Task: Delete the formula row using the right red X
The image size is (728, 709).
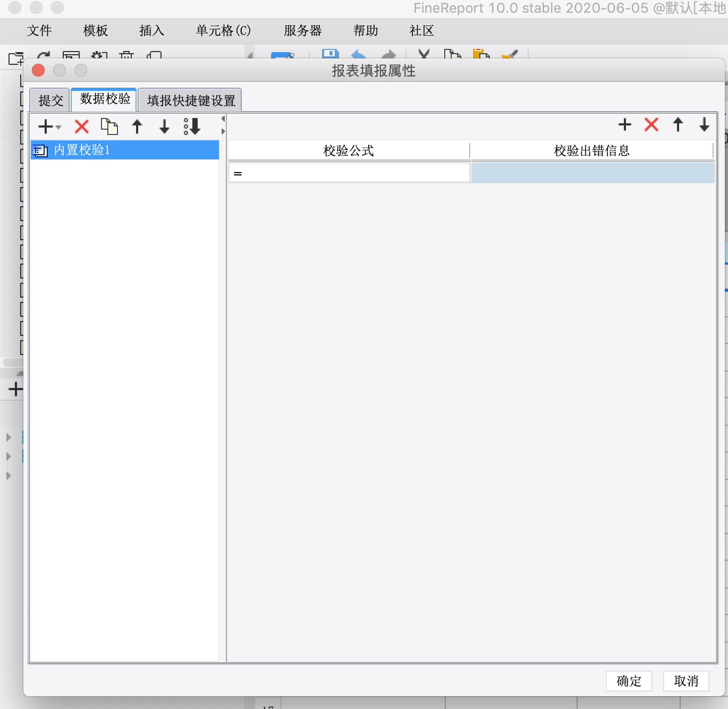Action: tap(651, 124)
